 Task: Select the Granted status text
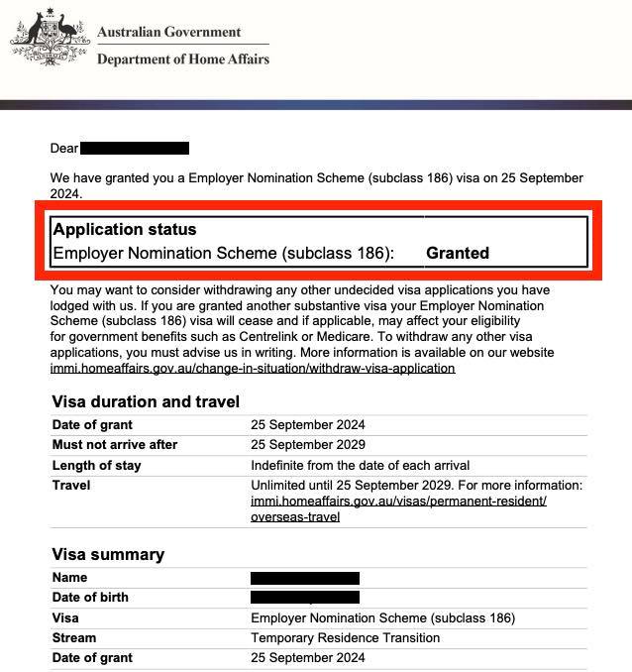pos(457,253)
